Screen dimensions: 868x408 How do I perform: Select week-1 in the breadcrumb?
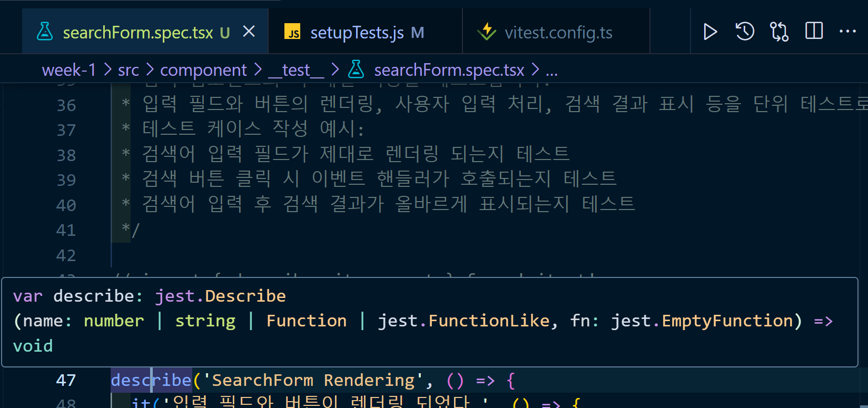click(69, 69)
